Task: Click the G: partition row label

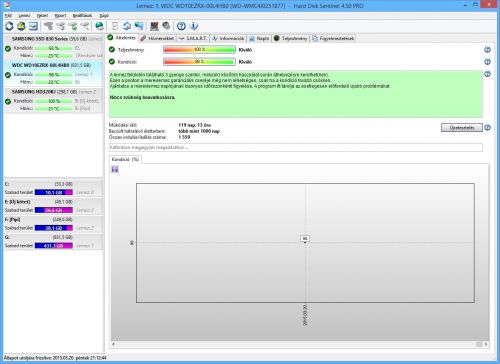Action: [7, 237]
